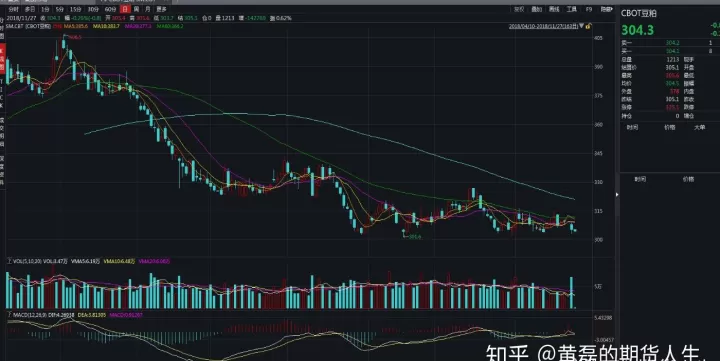Viewport: 720px width, 361px height.
Task: Select the 5分 period tab
Action: [x=60, y=9]
